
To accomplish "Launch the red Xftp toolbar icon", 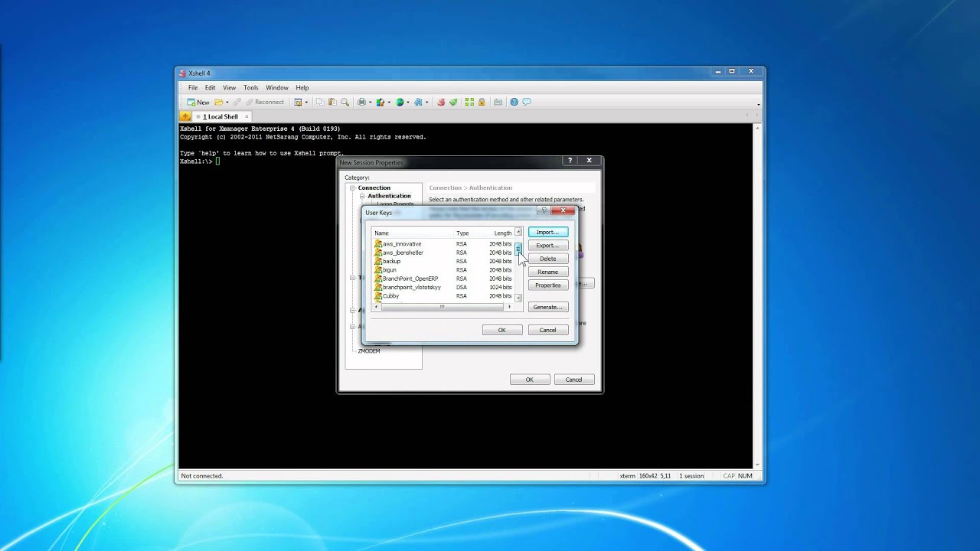I will (441, 102).
